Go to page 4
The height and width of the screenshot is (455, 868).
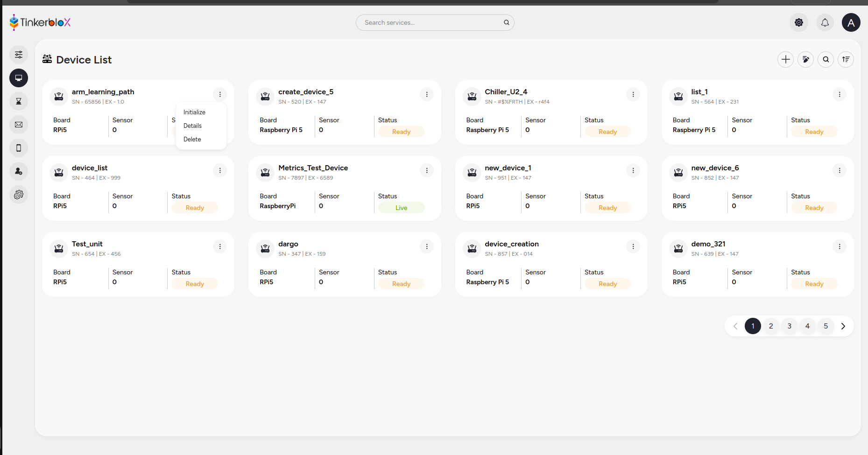pyautogui.click(x=807, y=326)
